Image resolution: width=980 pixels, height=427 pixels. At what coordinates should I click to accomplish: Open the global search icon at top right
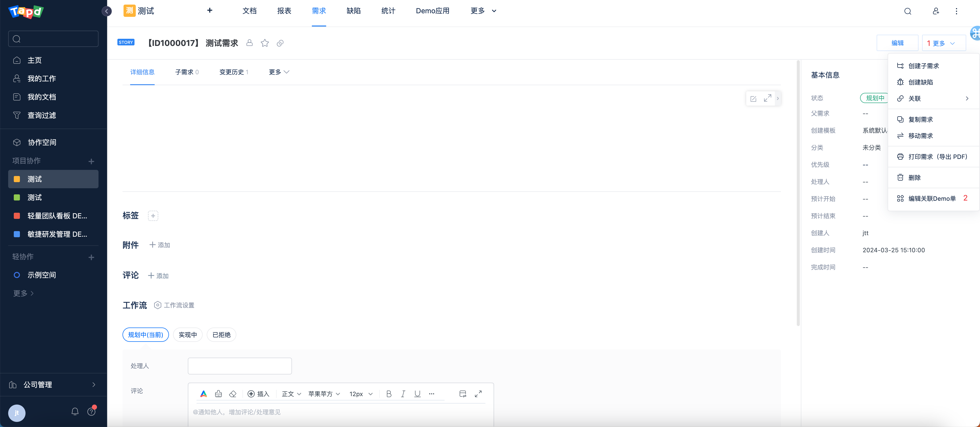[x=908, y=11]
